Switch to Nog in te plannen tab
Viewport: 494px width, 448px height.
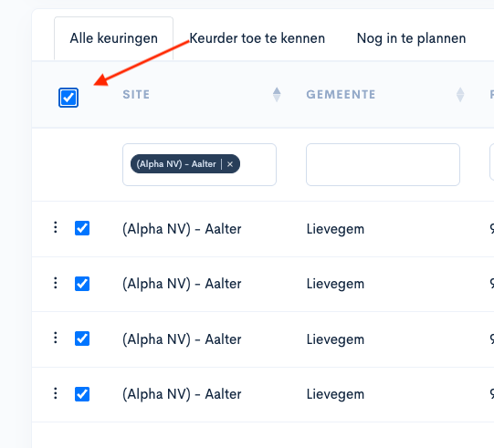pyautogui.click(x=411, y=38)
